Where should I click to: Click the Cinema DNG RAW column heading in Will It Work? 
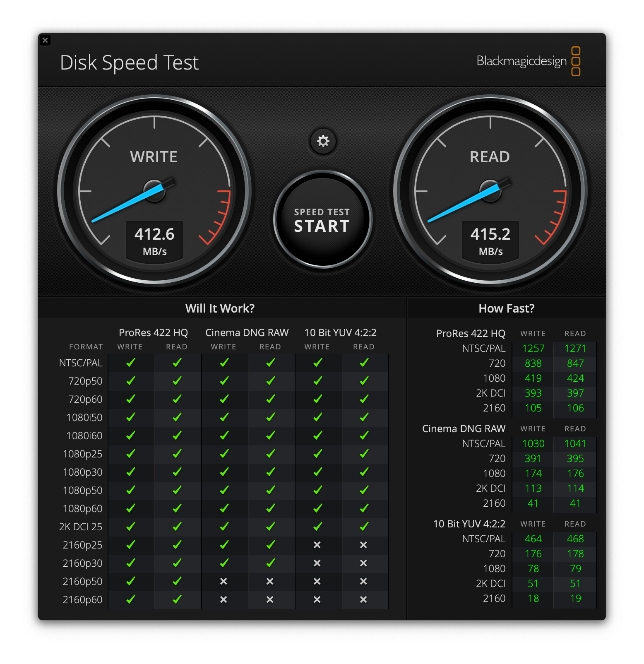click(247, 332)
